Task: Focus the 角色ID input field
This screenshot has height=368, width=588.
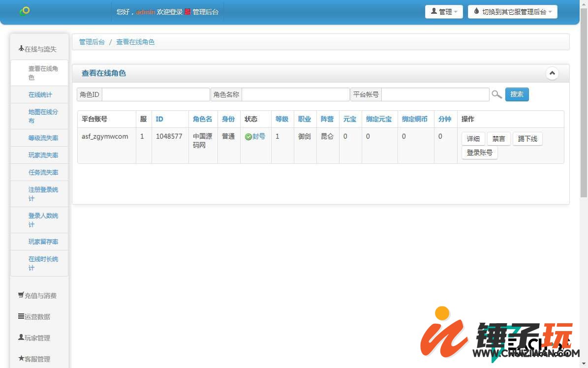Action: pos(155,94)
